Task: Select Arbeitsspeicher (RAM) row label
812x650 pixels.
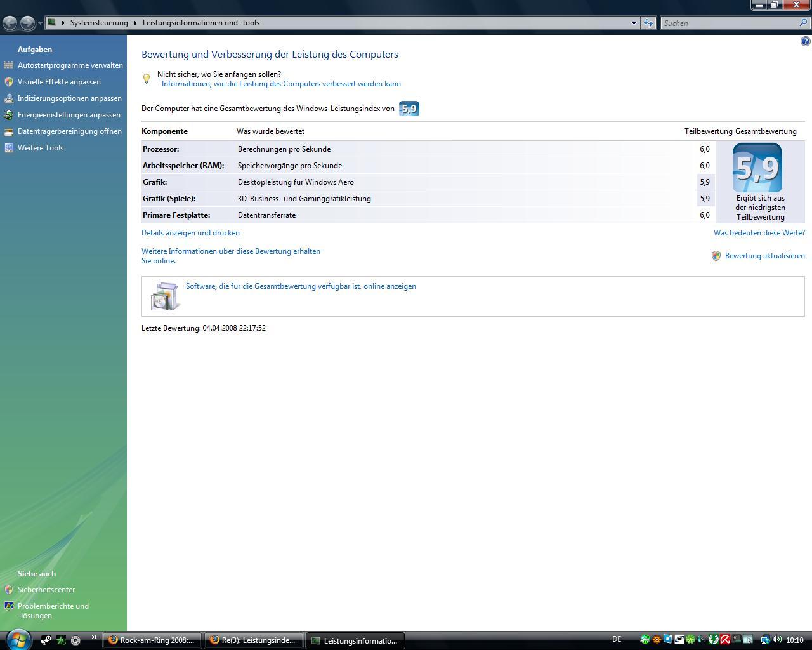Action: 183,166
